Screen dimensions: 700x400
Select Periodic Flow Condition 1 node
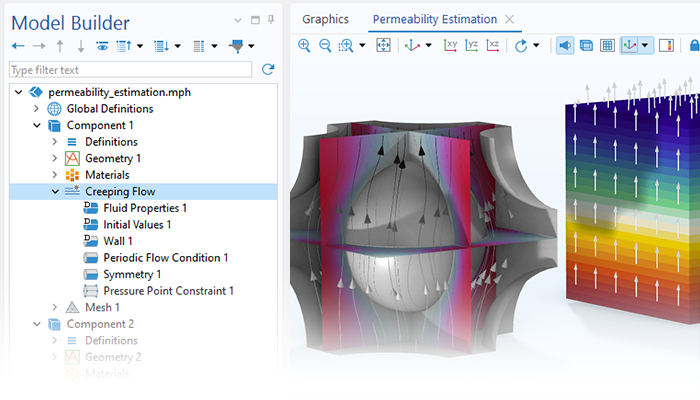[x=166, y=258]
